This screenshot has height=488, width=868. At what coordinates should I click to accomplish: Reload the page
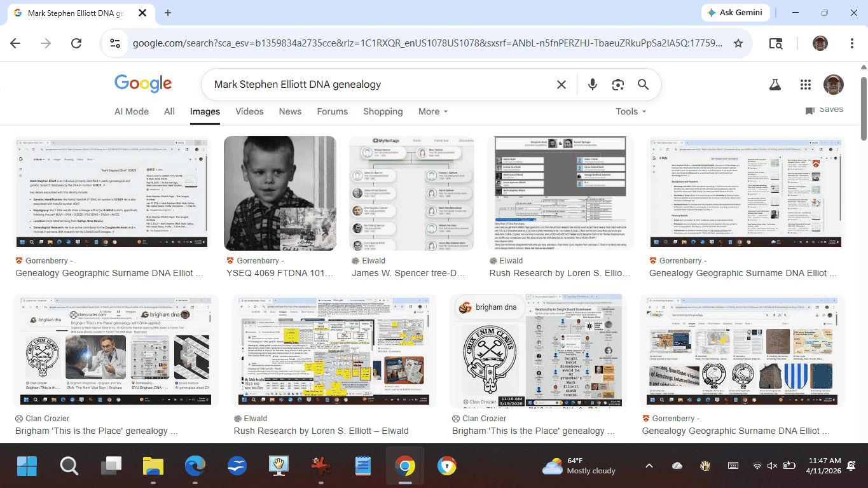click(76, 43)
